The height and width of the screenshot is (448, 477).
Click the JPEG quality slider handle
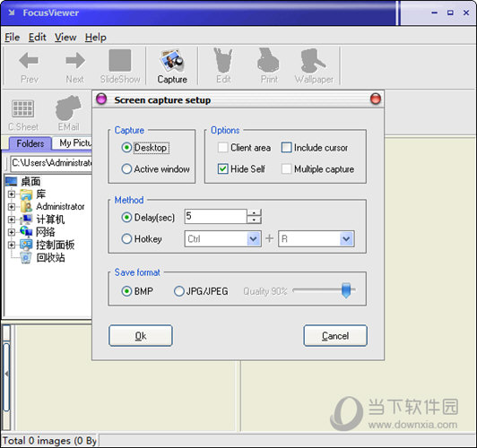click(x=346, y=290)
